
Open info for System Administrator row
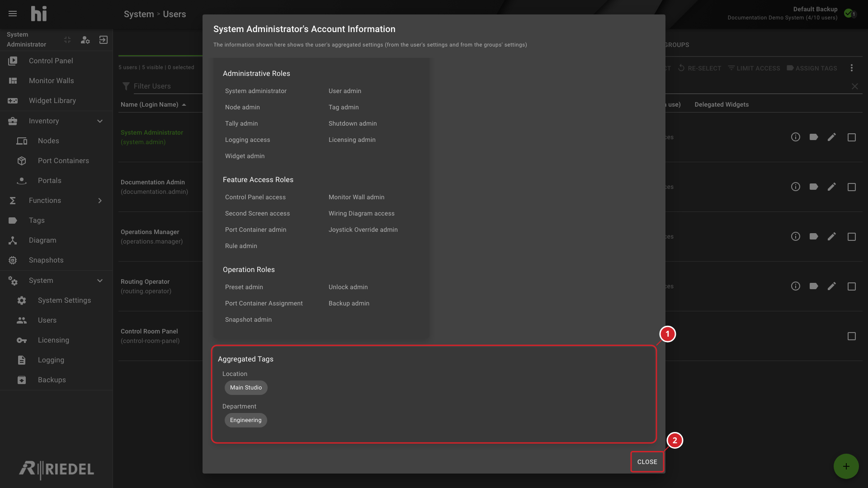click(796, 137)
